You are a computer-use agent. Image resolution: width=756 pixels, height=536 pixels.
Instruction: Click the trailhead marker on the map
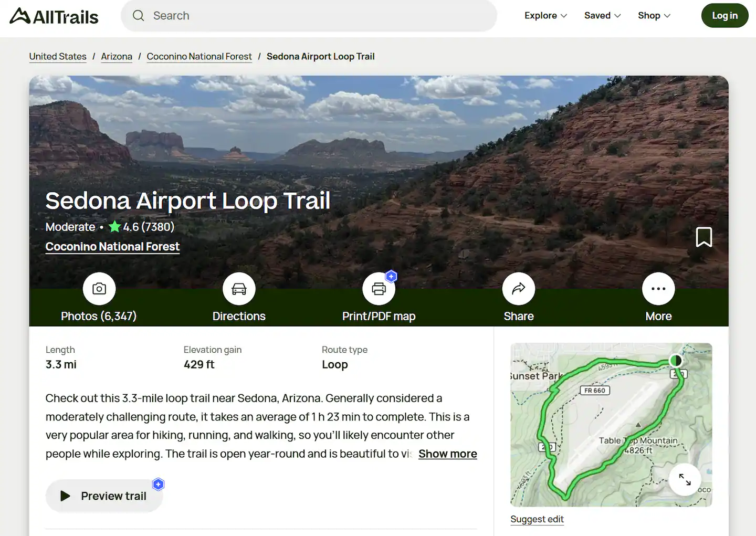(x=676, y=361)
